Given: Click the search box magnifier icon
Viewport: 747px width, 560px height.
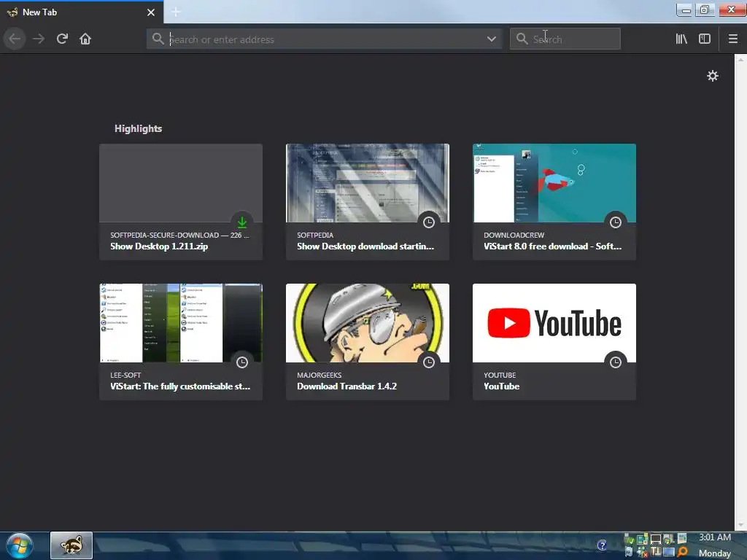Looking at the screenshot, I should tap(522, 39).
